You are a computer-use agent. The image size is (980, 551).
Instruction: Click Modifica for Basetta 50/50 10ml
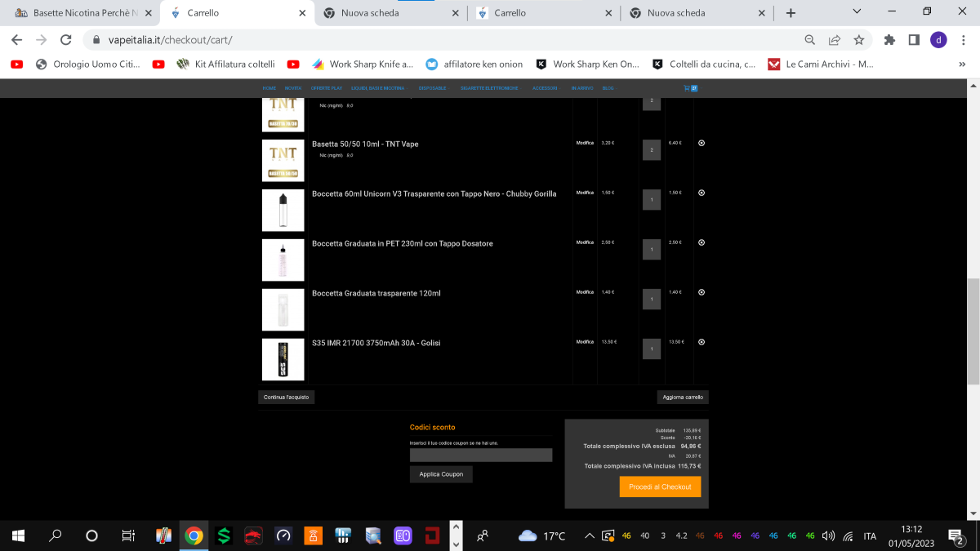585,143
